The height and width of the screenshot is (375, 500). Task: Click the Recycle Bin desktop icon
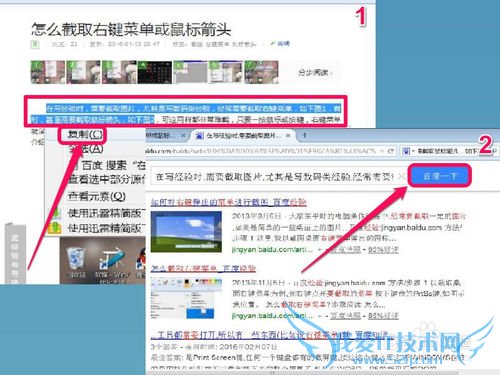tap(76, 263)
